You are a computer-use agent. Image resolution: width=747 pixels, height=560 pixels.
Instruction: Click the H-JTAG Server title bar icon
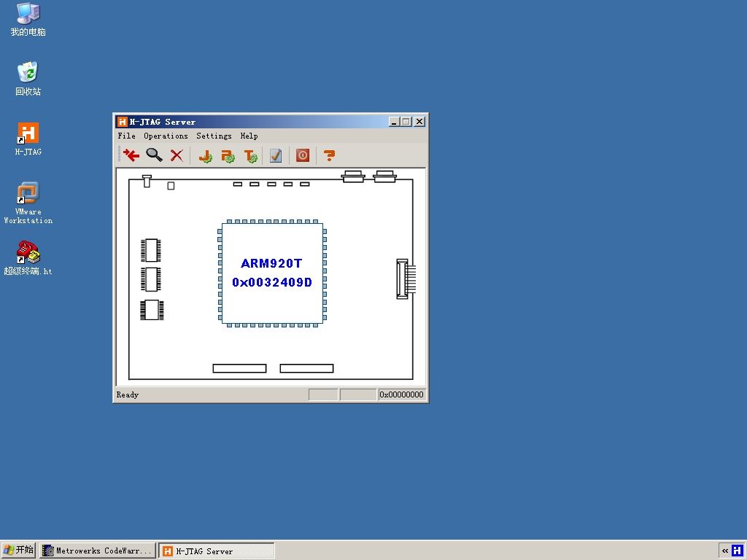point(123,122)
